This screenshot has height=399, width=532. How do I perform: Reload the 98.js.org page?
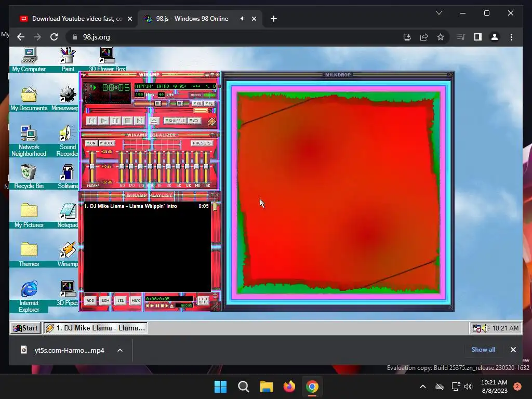(x=54, y=37)
